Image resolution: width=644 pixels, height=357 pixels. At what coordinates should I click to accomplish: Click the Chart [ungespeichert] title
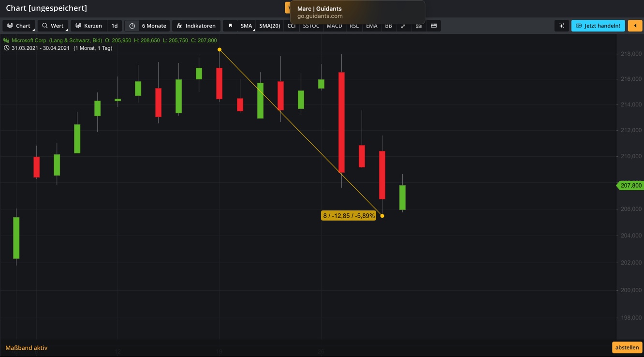(46, 8)
